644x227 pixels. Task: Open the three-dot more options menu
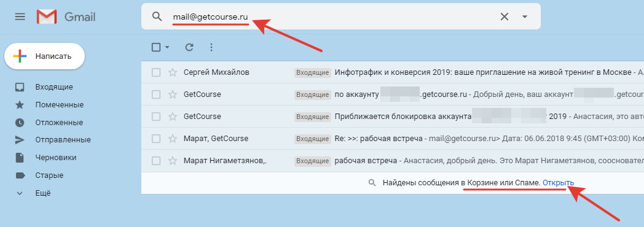[x=211, y=47]
